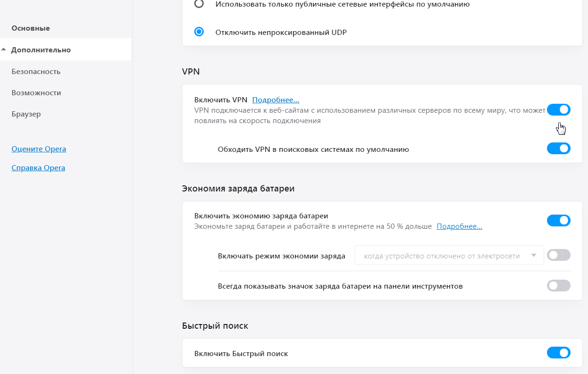The height and width of the screenshot is (374, 588).
Task: Open the Основные settings section
Action: tap(31, 28)
